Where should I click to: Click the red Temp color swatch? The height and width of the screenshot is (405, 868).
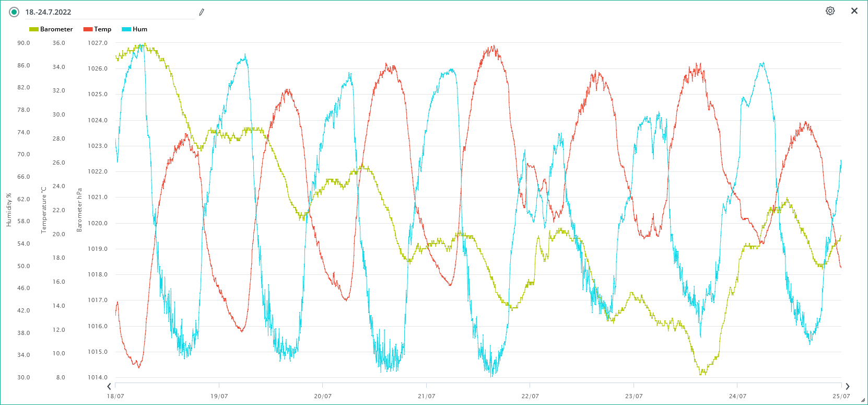point(88,29)
